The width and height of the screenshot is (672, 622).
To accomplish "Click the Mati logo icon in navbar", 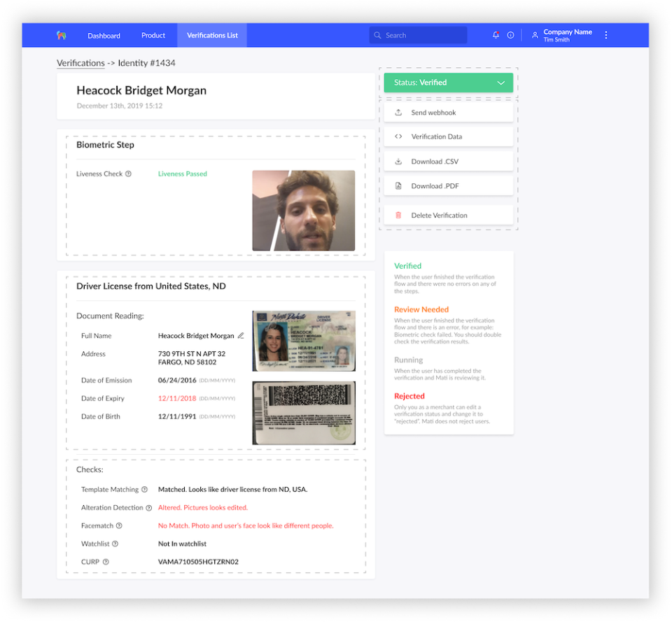I will pyautogui.click(x=61, y=35).
